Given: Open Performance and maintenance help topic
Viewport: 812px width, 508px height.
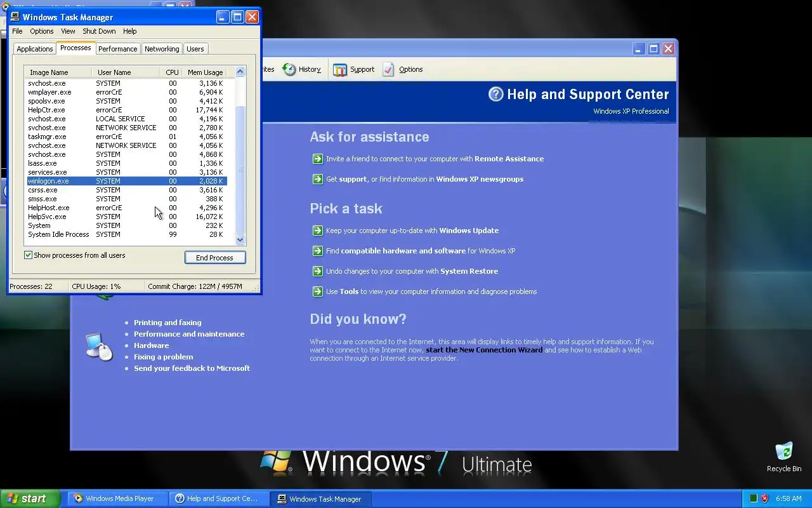Looking at the screenshot, I should pos(189,334).
